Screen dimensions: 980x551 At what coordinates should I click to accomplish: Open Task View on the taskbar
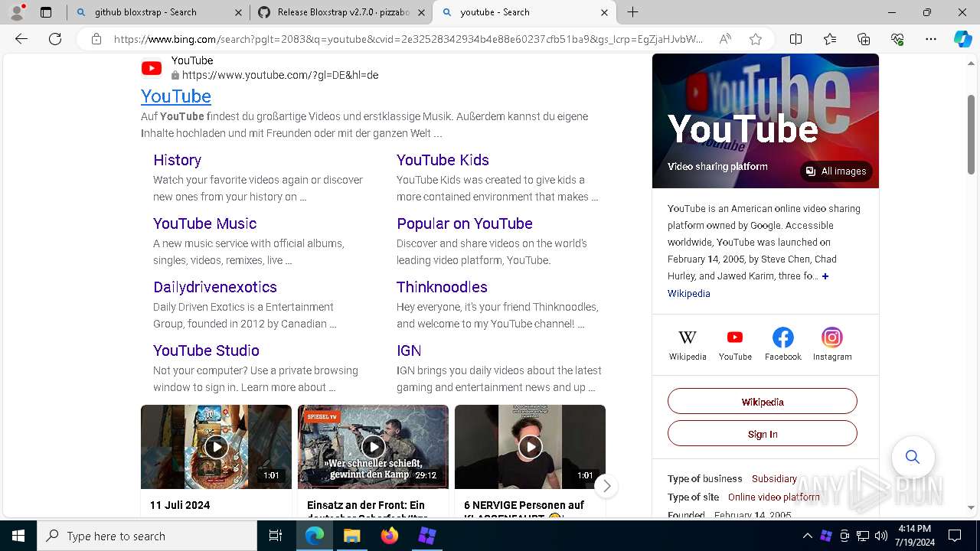coord(276,536)
